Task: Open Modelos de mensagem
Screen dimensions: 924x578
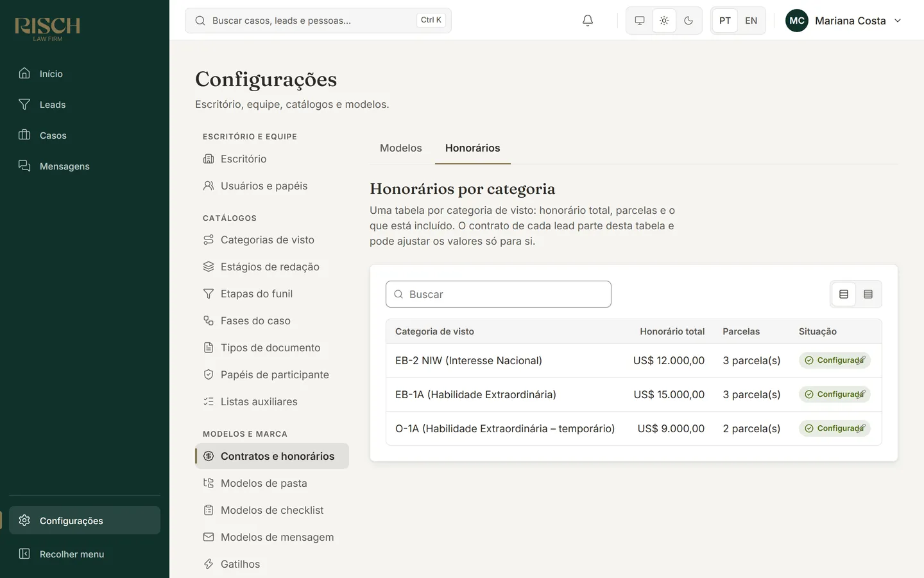Action: coord(272,537)
